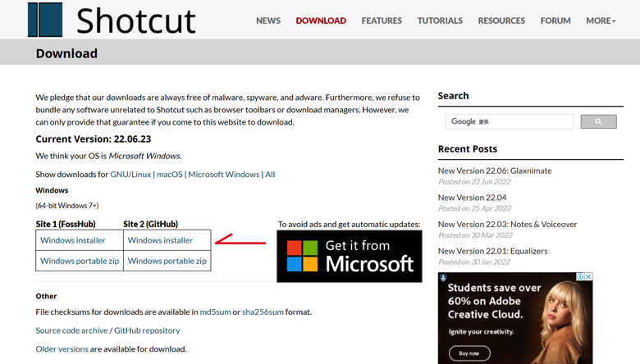Screen dimensions: 640x364
Task: Open the Older versions link
Action: [62, 349]
